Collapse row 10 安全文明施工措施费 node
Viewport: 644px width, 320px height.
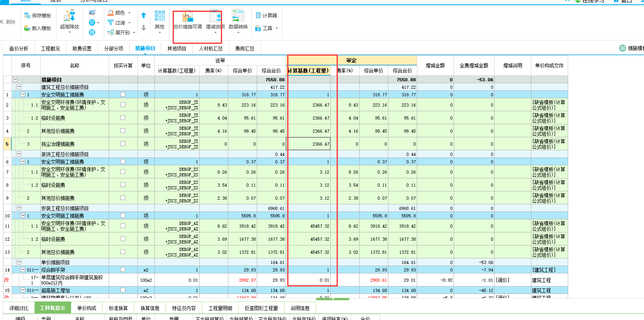tap(23, 215)
